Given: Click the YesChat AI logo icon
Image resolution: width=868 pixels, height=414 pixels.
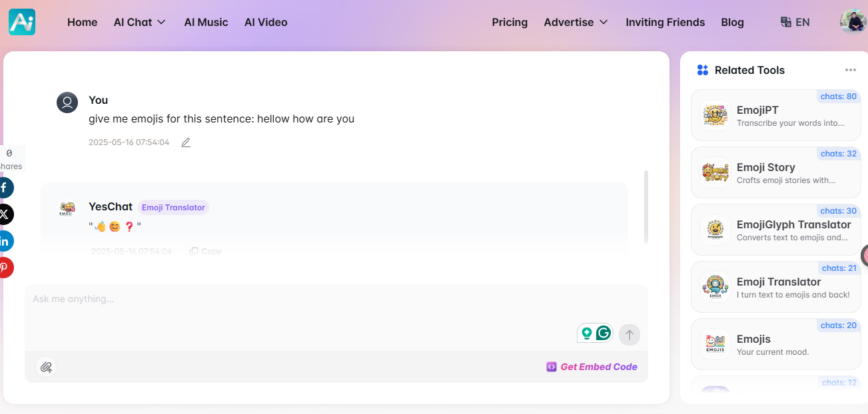Looking at the screenshot, I should point(22,22).
